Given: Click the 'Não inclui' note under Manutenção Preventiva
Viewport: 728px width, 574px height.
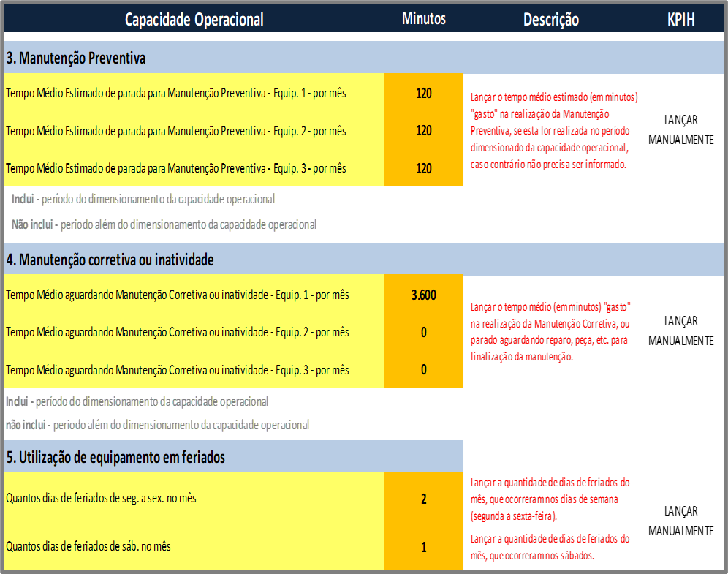Looking at the screenshot, I should (x=164, y=224).
